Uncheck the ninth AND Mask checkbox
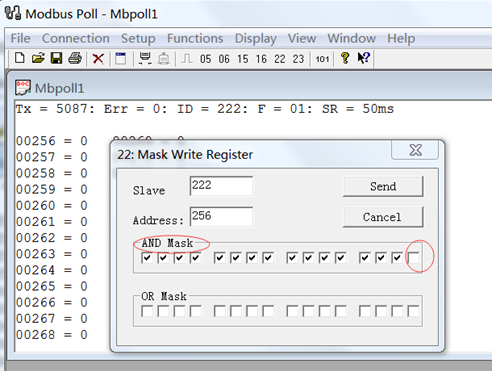Viewport: 493px width, 371px height. coord(292,258)
